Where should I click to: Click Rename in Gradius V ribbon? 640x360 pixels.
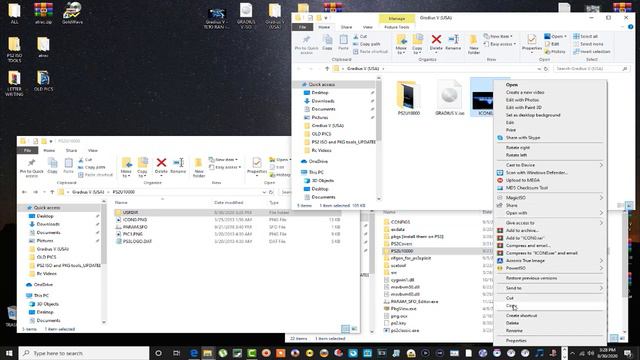[453, 43]
